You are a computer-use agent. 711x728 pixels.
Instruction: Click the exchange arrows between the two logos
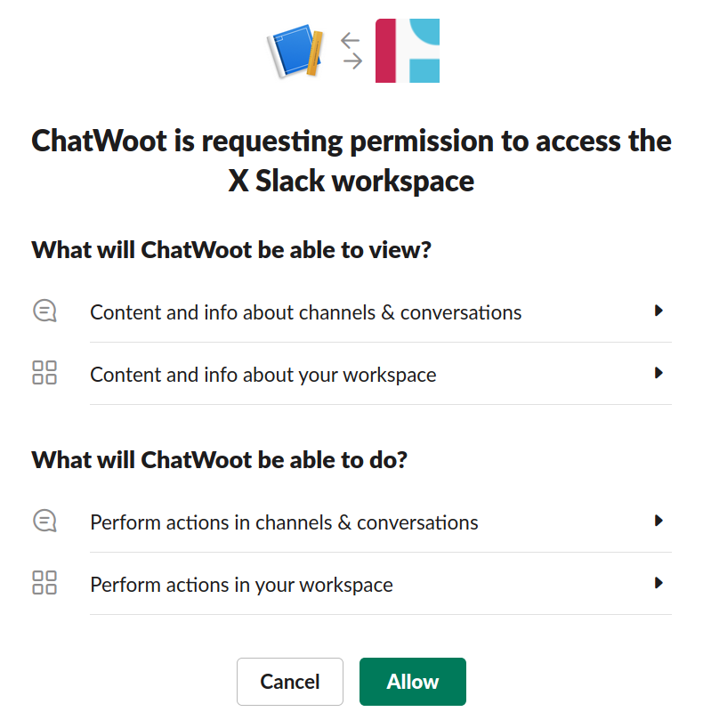click(349, 51)
